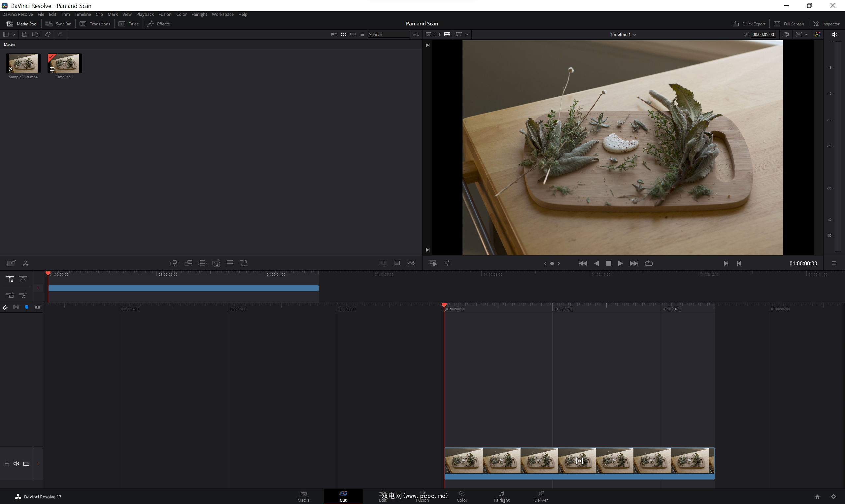Open the Inspector panel
Viewport: 845px width, 504px height.
826,24
